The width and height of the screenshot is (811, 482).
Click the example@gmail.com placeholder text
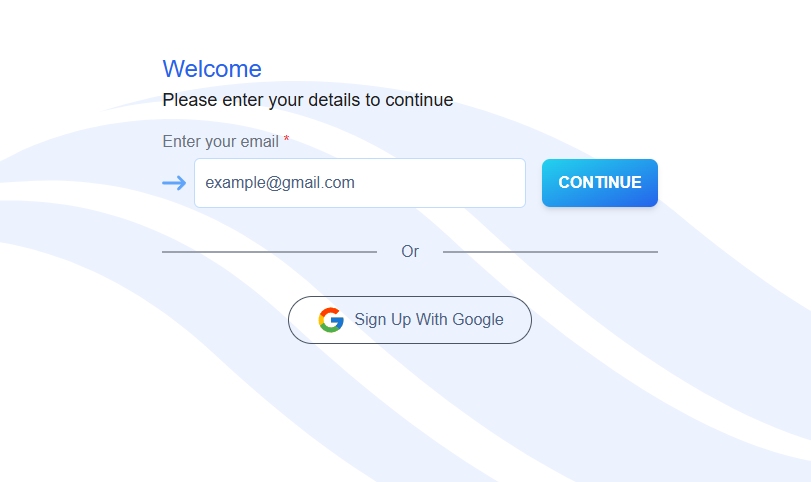click(x=280, y=183)
